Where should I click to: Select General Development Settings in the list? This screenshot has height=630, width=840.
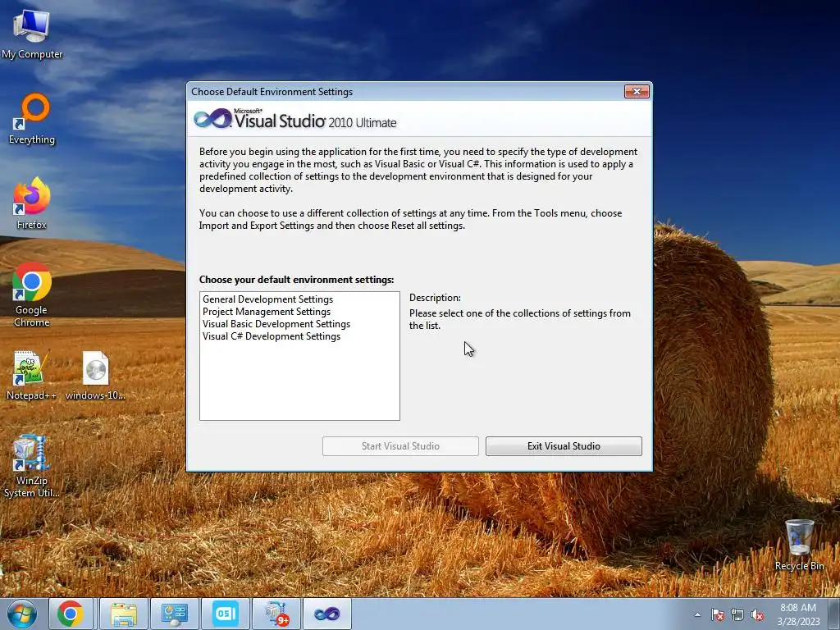(x=268, y=299)
